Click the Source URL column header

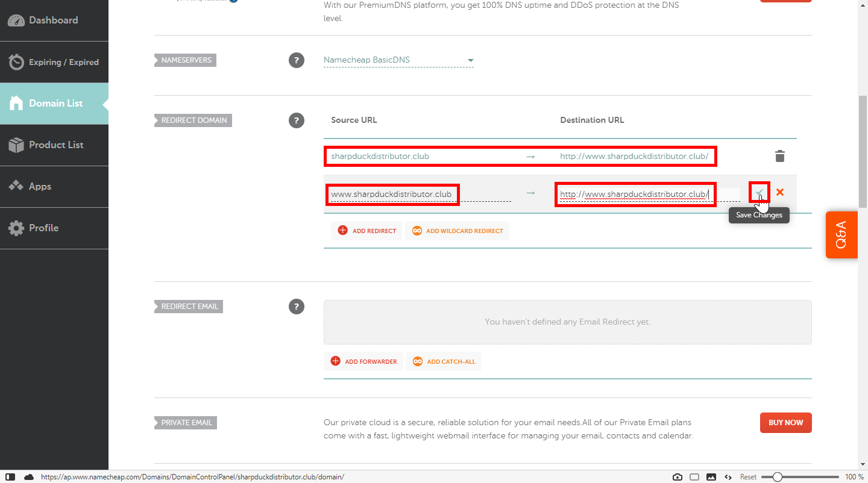(354, 120)
